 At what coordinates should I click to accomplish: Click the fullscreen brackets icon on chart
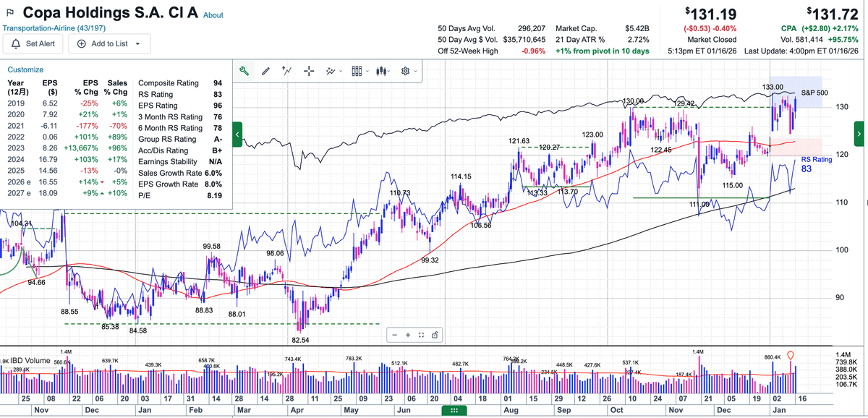420,336
